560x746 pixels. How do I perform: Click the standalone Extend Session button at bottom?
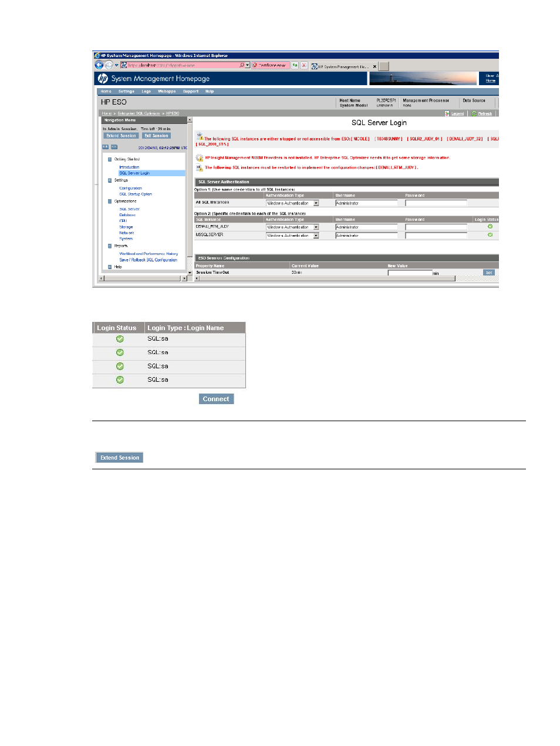pyautogui.click(x=120, y=458)
